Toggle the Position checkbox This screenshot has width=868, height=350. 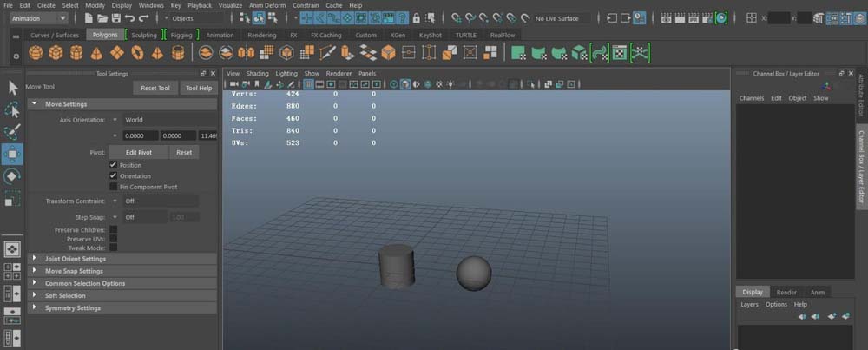tap(114, 165)
